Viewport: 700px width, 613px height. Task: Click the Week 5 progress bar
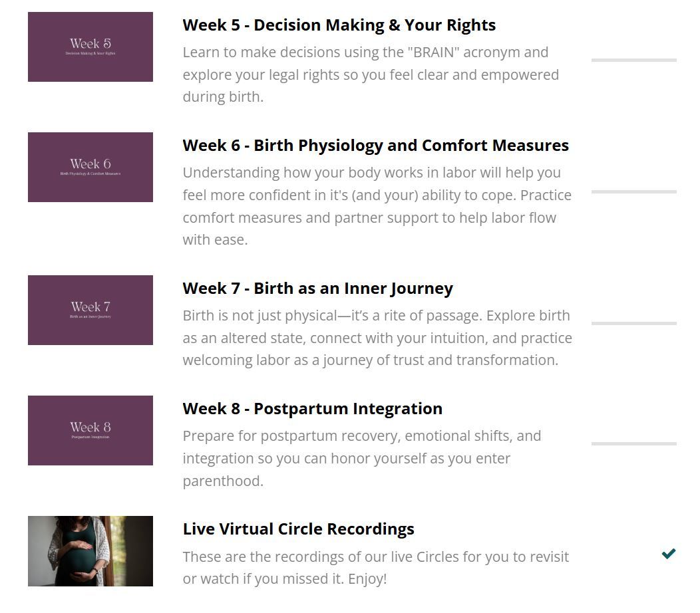tap(633, 60)
